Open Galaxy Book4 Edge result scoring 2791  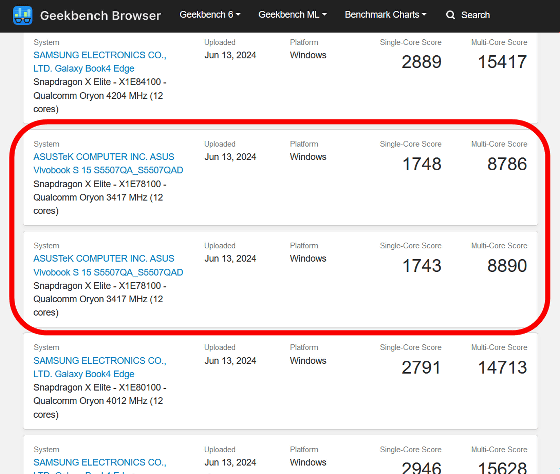(x=100, y=367)
